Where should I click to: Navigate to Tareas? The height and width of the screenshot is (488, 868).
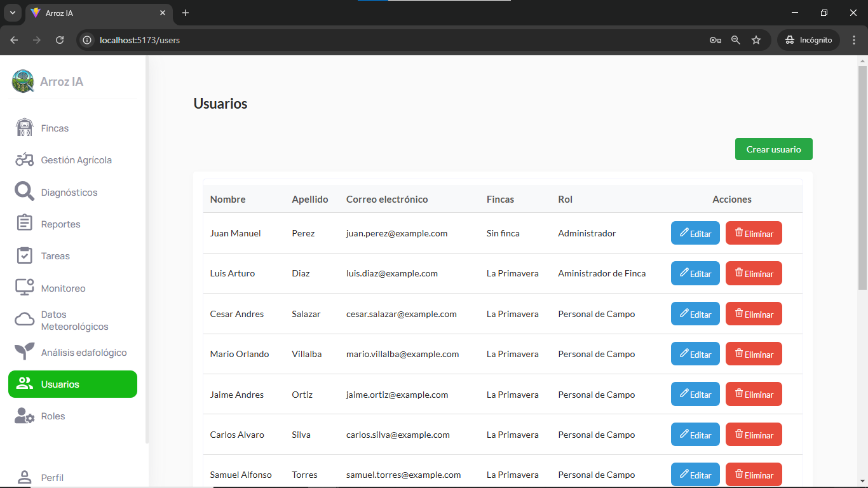point(72,255)
